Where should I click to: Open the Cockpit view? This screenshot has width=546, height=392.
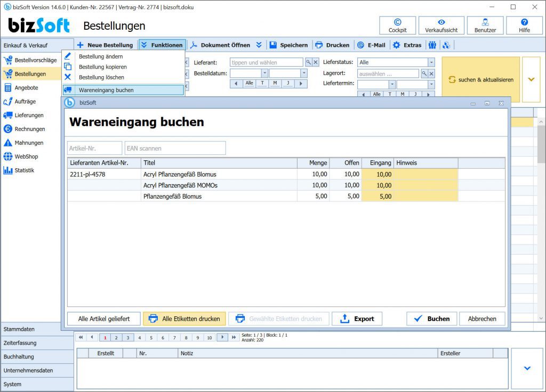pos(397,26)
